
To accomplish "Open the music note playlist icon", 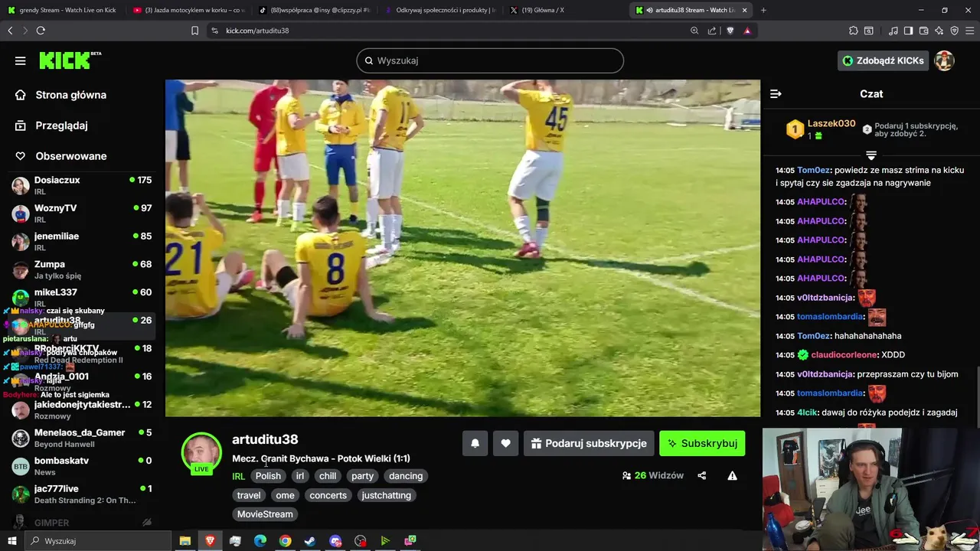I will [893, 31].
